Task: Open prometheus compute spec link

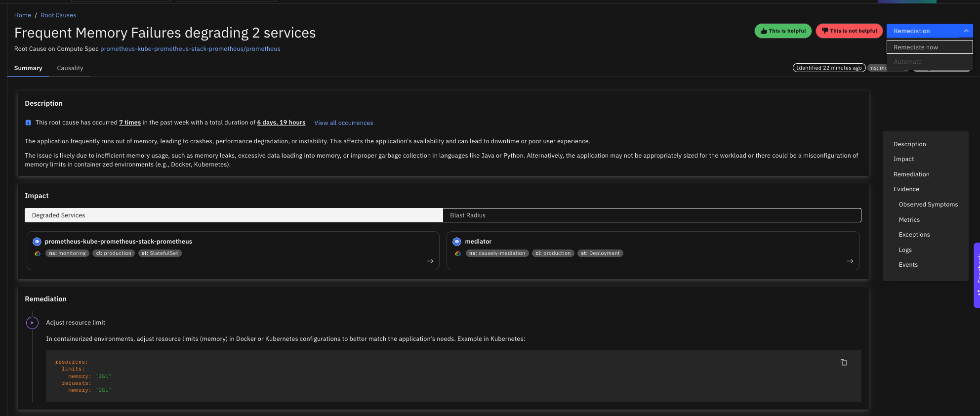Action: coord(190,49)
